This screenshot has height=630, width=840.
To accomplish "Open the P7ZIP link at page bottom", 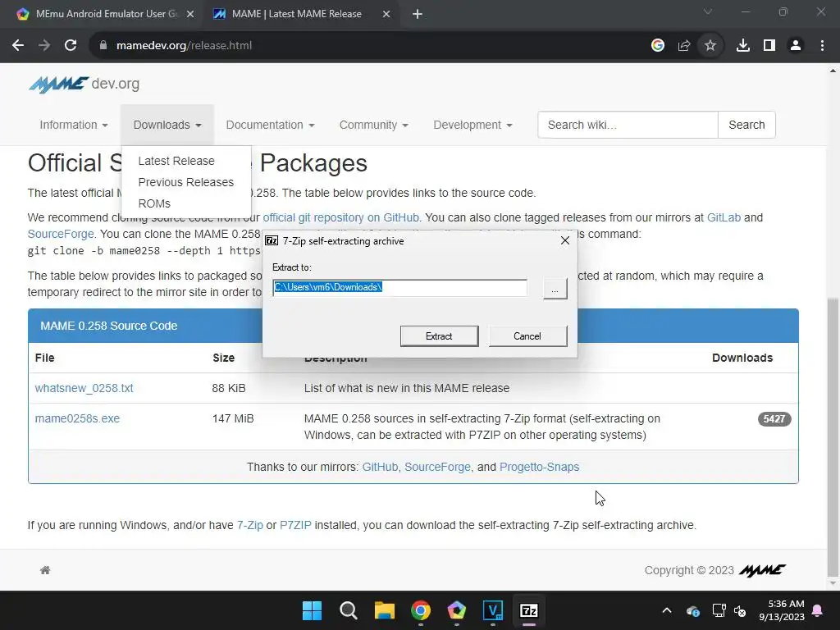I will [x=295, y=526].
